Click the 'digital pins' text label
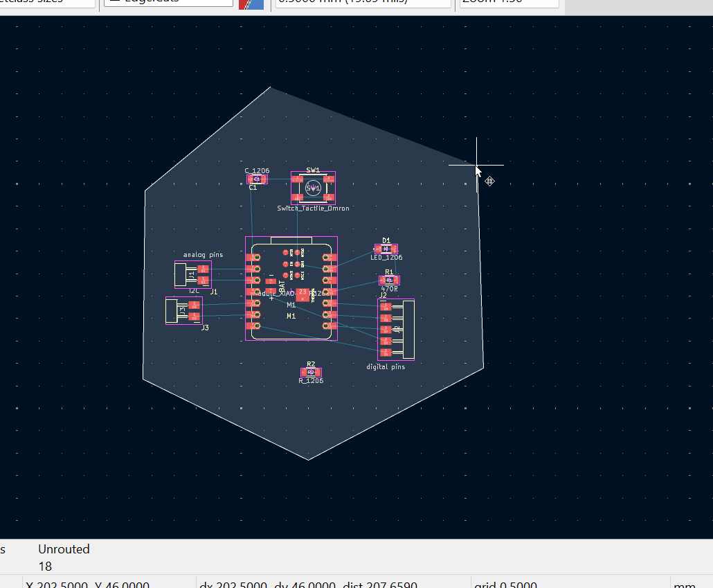 click(x=386, y=366)
